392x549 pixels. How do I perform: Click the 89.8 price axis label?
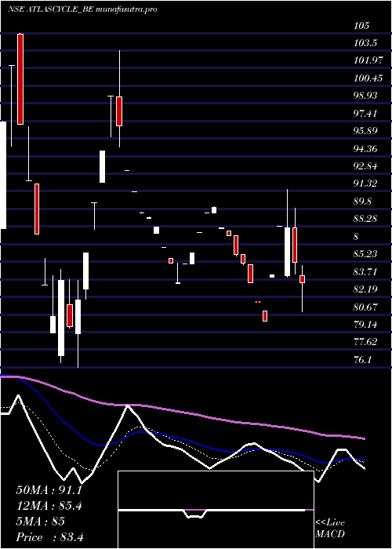coord(363,202)
